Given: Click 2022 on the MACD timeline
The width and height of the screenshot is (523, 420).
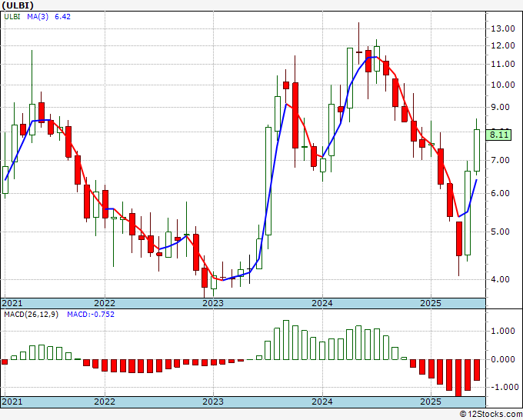Looking at the screenshot, I should click(105, 402).
